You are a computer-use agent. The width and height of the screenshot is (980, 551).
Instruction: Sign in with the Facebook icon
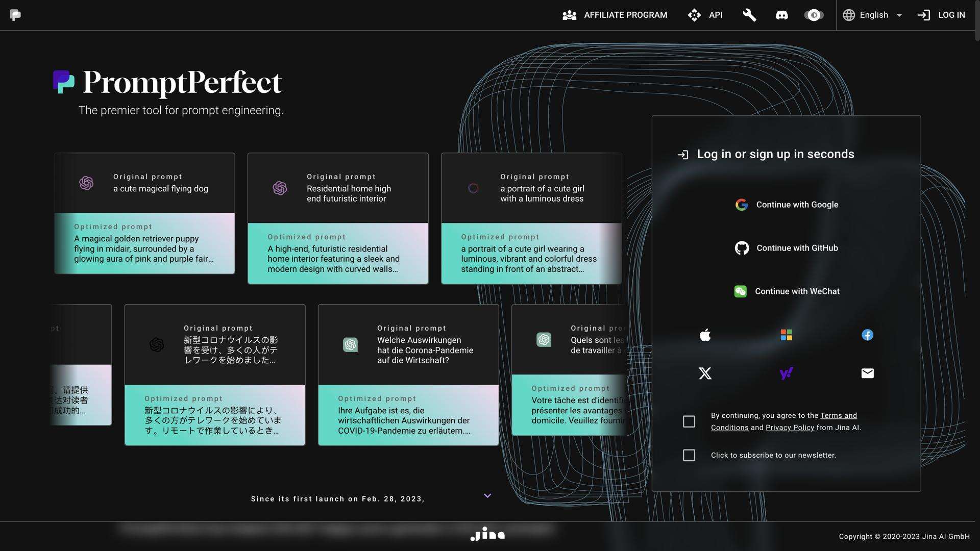click(x=867, y=335)
